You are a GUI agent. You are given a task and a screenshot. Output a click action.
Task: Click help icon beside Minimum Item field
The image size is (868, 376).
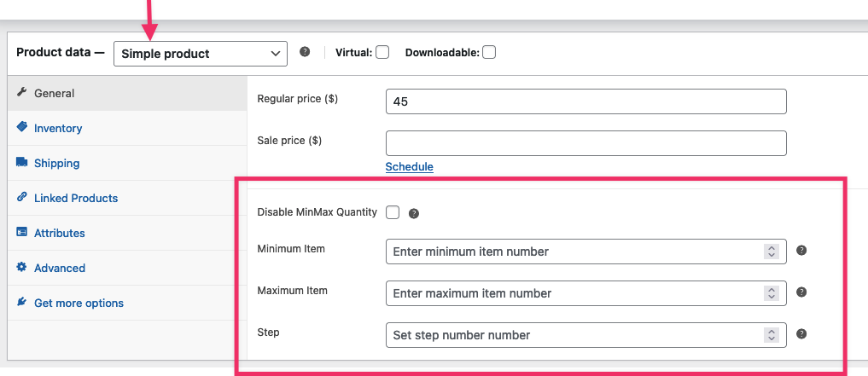tap(801, 251)
